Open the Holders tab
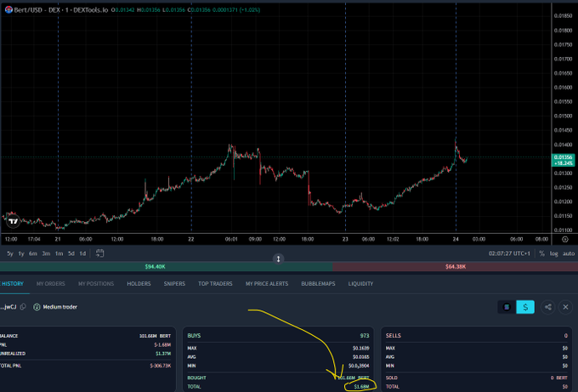 [x=139, y=283]
